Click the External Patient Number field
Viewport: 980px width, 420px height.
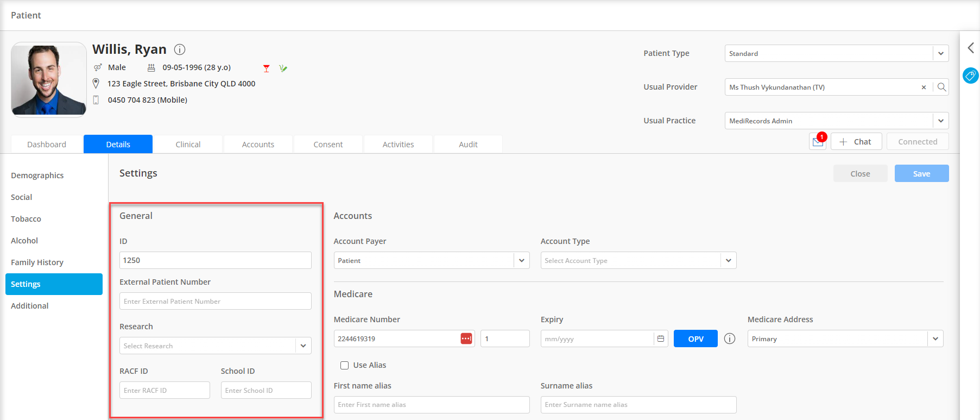[x=215, y=301]
